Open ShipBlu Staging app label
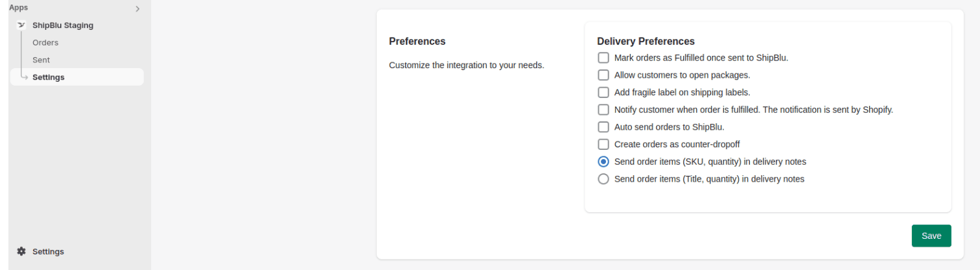Viewport: 980px width, 270px height. tap(63, 25)
